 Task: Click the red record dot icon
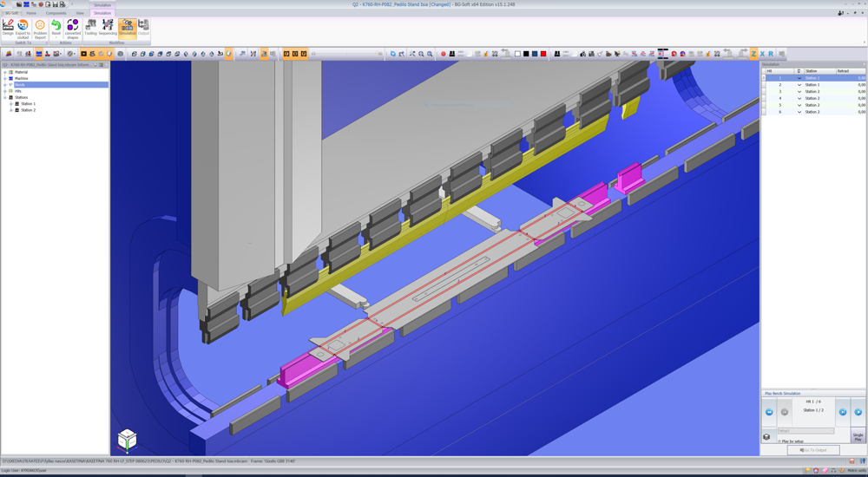[443, 54]
